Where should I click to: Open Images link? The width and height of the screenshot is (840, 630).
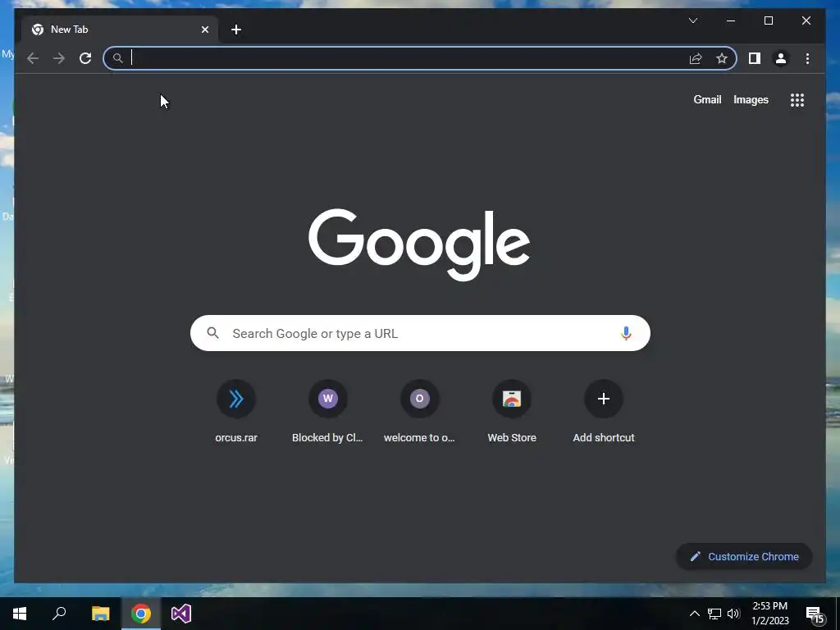point(751,99)
